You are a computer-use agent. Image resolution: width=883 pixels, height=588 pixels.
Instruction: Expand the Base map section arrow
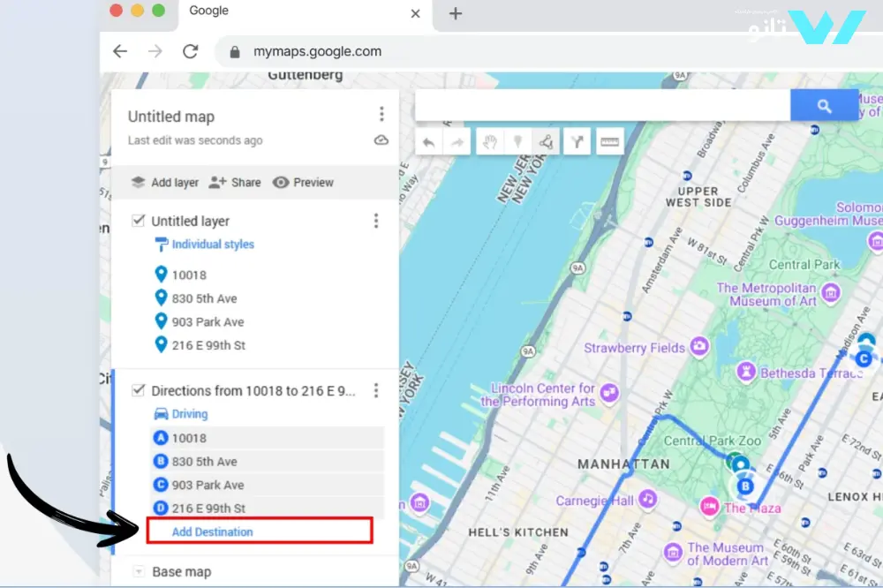[x=138, y=572]
